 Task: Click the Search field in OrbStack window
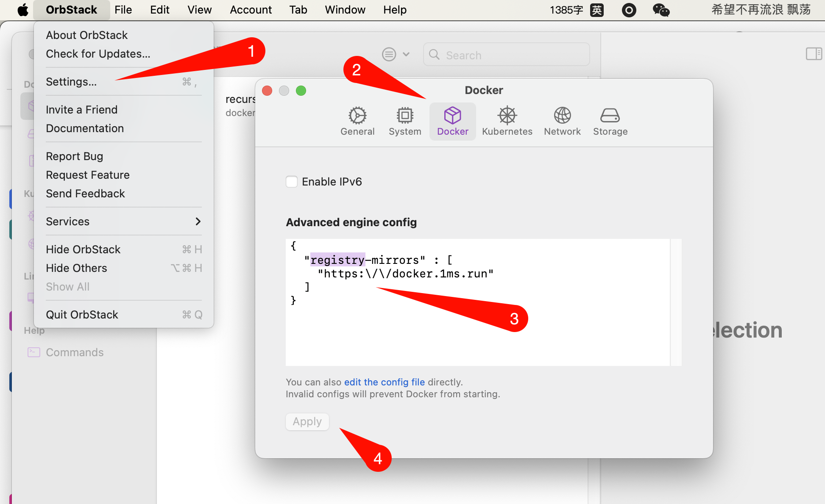click(x=507, y=55)
